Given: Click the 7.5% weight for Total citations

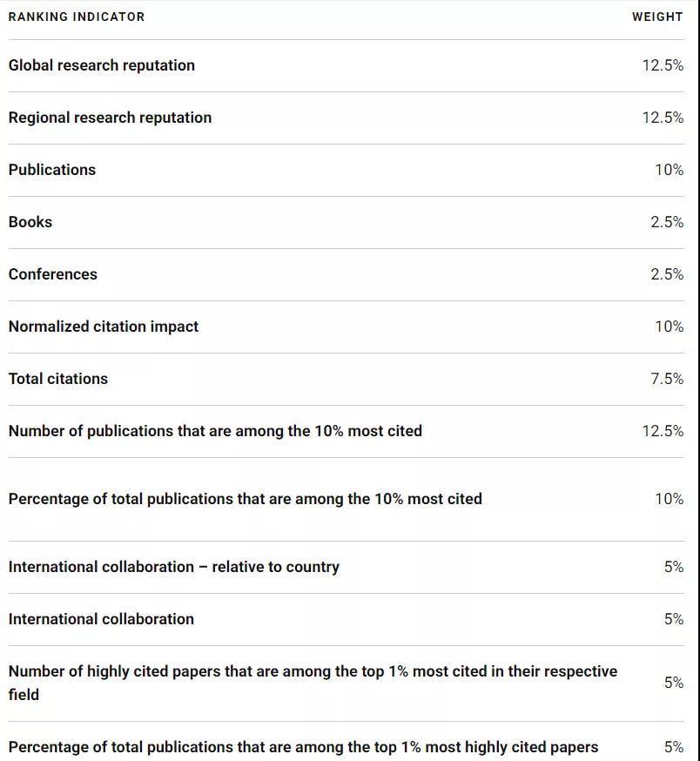Looking at the screenshot, I should [x=666, y=379].
